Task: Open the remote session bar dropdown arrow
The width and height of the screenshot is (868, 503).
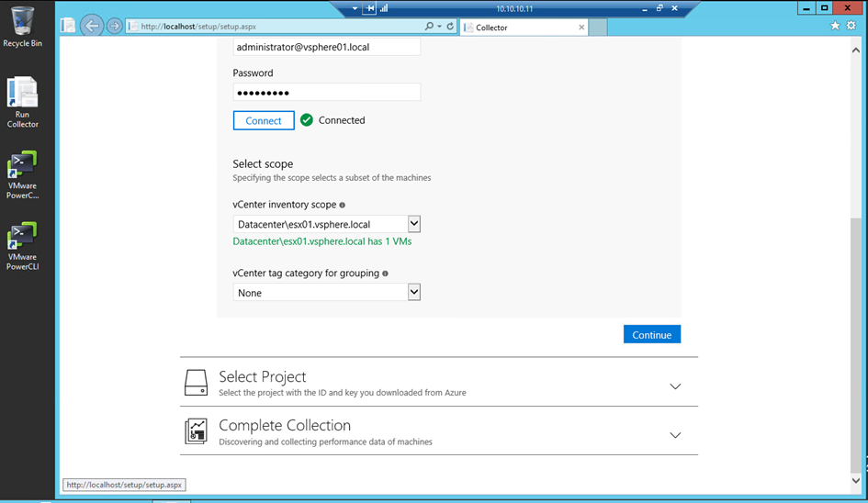Action: click(x=355, y=8)
